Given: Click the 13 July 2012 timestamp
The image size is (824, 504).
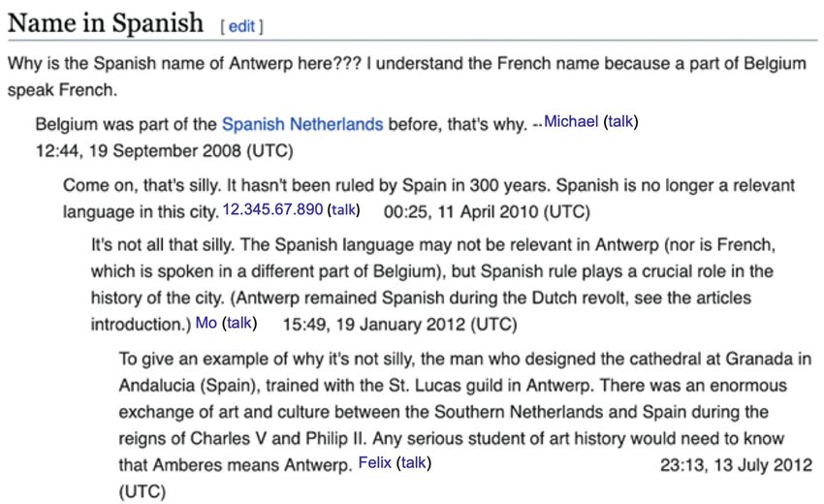Looking at the screenshot, I should coord(736,465).
